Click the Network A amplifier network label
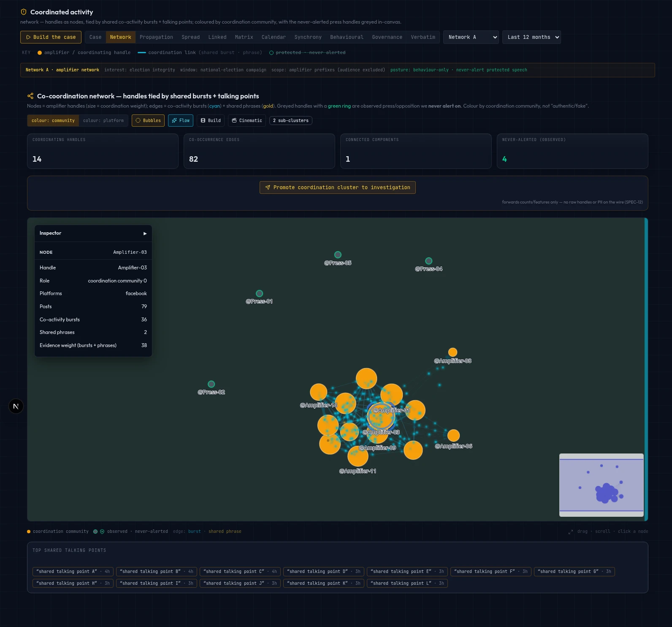672x627 pixels. coord(62,70)
